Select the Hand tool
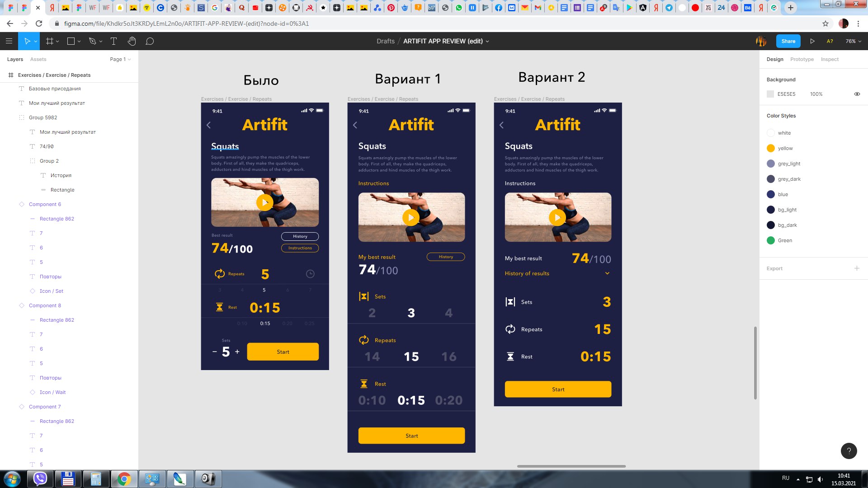This screenshot has height=488, width=868. tap(132, 41)
